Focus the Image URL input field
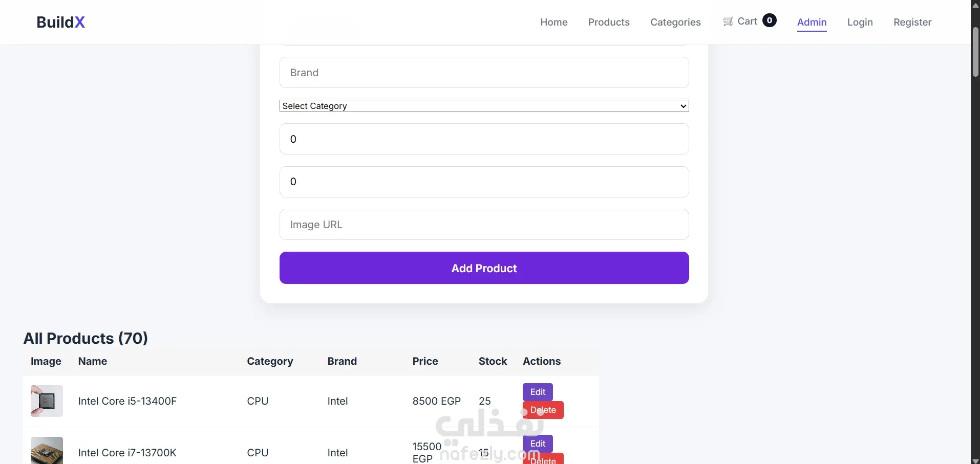The height and width of the screenshot is (464, 980). tap(484, 225)
